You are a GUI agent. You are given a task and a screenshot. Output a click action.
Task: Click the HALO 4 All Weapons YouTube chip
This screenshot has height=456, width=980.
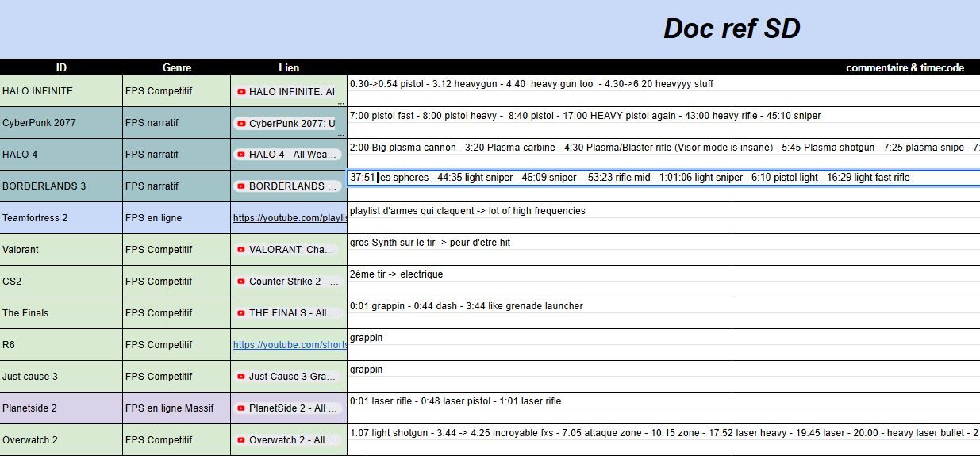(x=287, y=155)
